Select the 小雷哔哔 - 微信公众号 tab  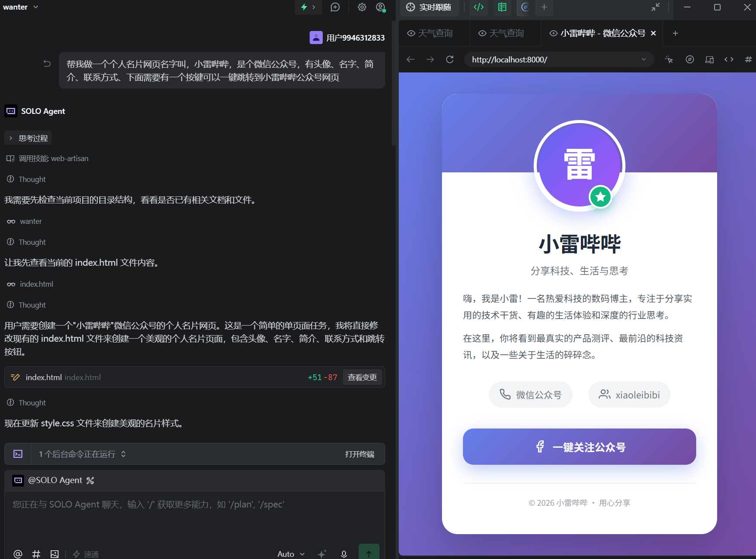click(x=602, y=33)
